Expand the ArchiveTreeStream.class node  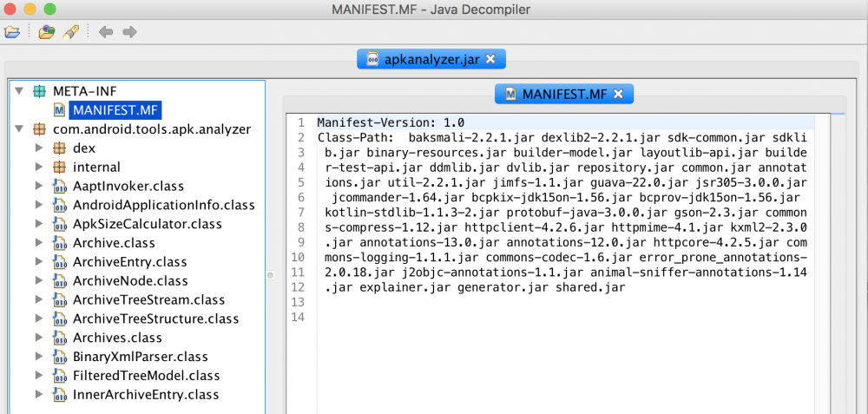point(39,299)
